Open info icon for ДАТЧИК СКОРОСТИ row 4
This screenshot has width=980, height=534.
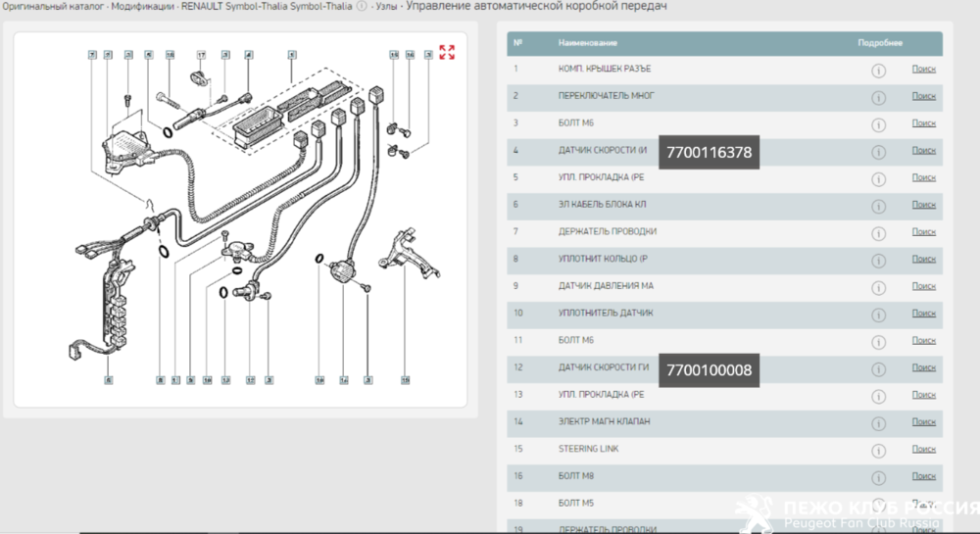point(878,153)
